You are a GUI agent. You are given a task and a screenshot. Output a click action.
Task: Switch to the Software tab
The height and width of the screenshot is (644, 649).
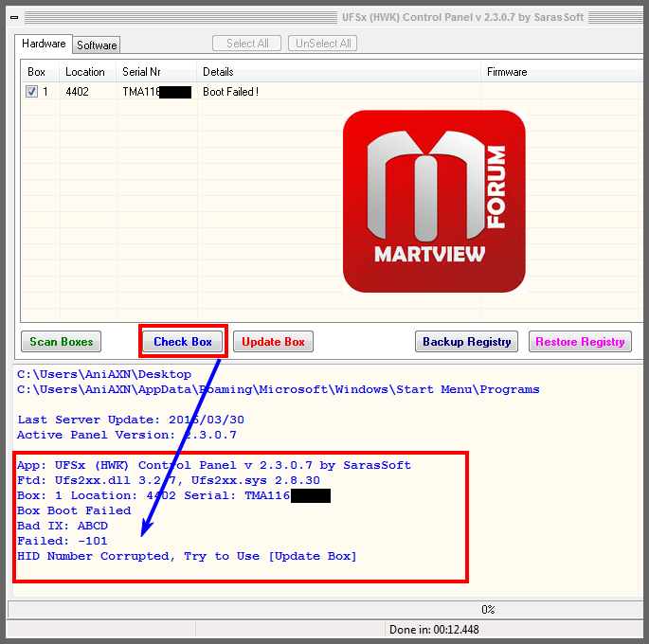pyautogui.click(x=97, y=45)
